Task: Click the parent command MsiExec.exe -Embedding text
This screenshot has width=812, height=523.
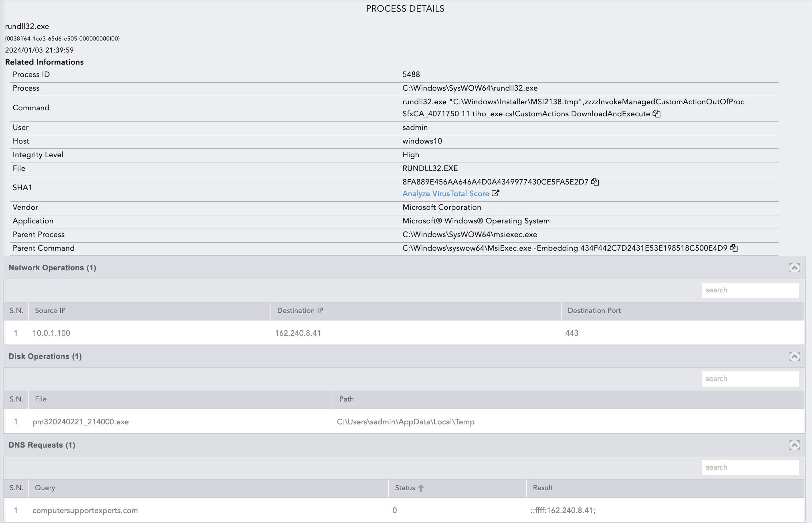Action: (565, 248)
